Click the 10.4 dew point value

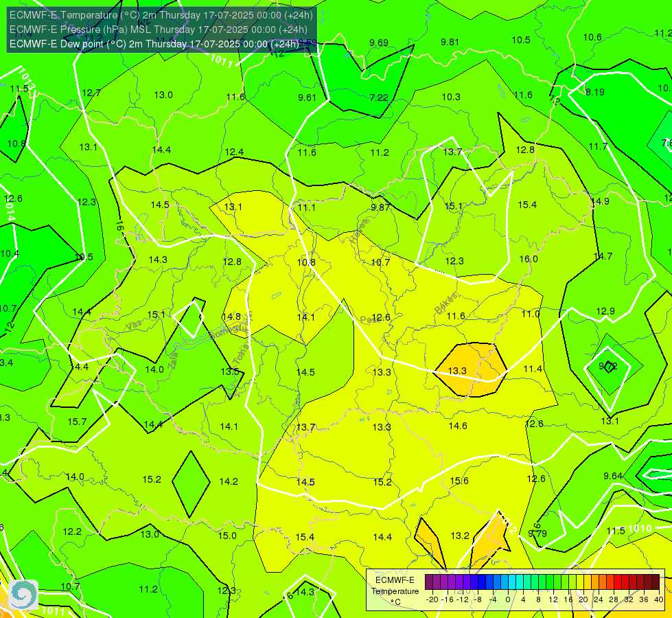tap(10, 253)
